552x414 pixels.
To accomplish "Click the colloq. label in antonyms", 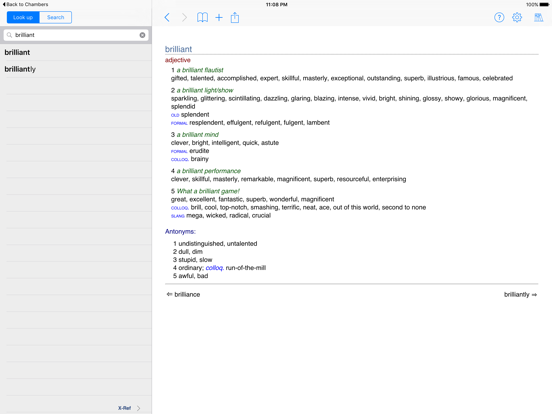I will pos(214,268).
